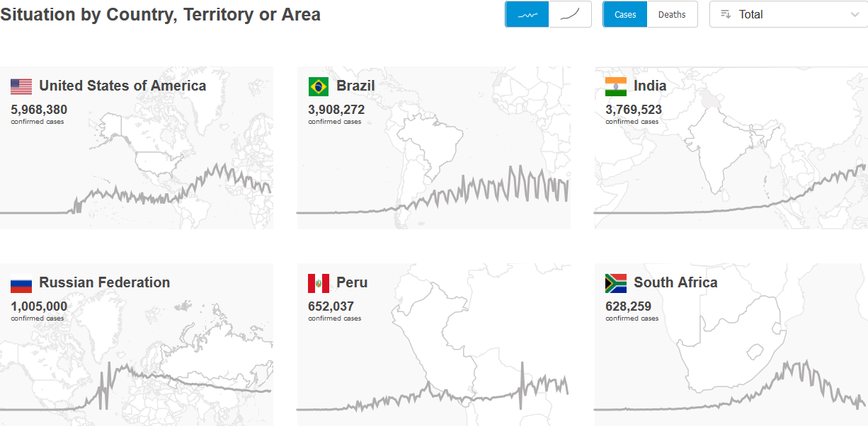Viewport: 868px width, 431px height.
Task: Click Russian Federation 1,005,000 case count
Action: (39, 306)
